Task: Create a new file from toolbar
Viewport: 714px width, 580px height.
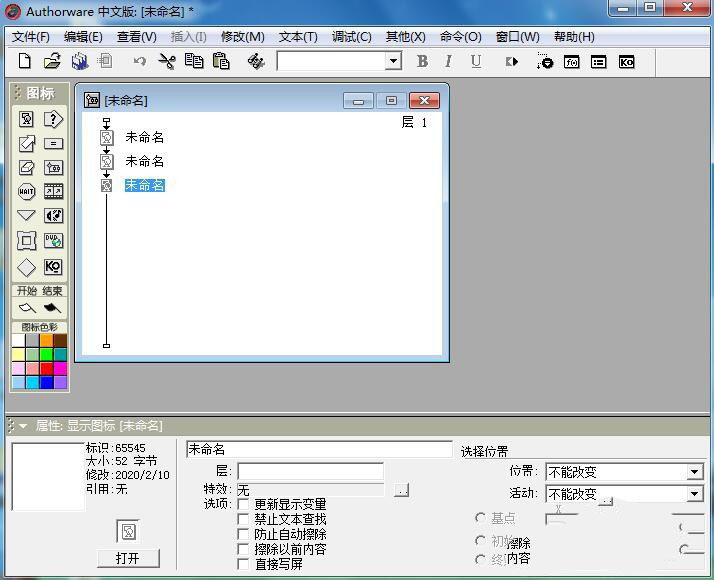Action: (25, 61)
